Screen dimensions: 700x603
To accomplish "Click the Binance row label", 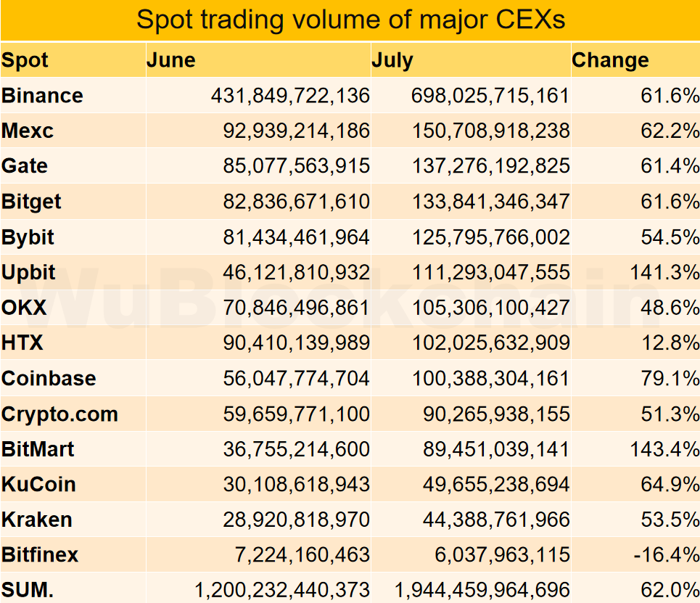I will [x=42, y=96].
